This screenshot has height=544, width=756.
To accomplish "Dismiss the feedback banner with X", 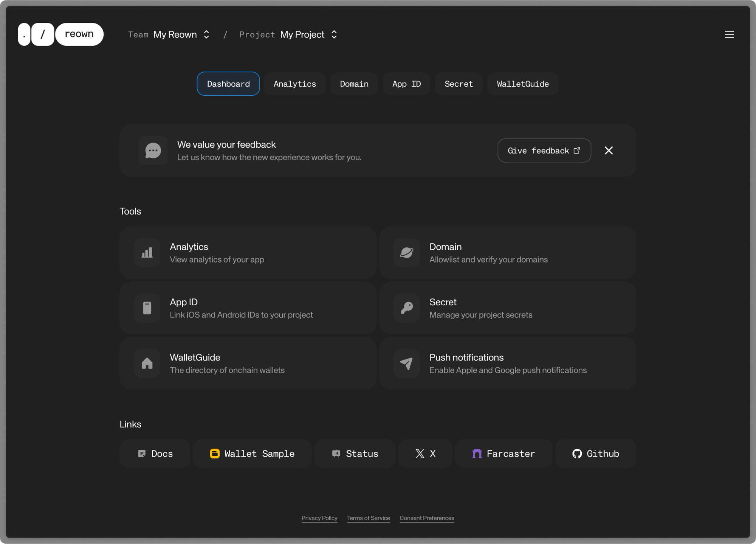I will pos(609,151).
